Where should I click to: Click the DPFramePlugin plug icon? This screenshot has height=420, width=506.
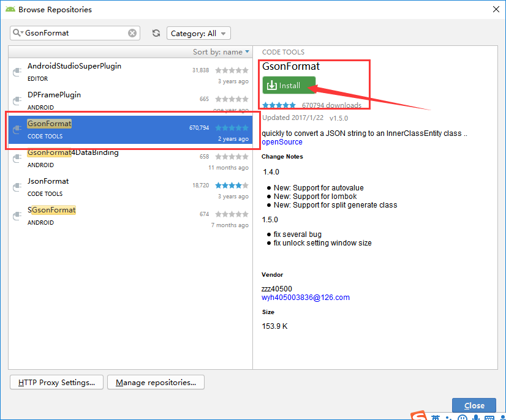click(17, 101)
